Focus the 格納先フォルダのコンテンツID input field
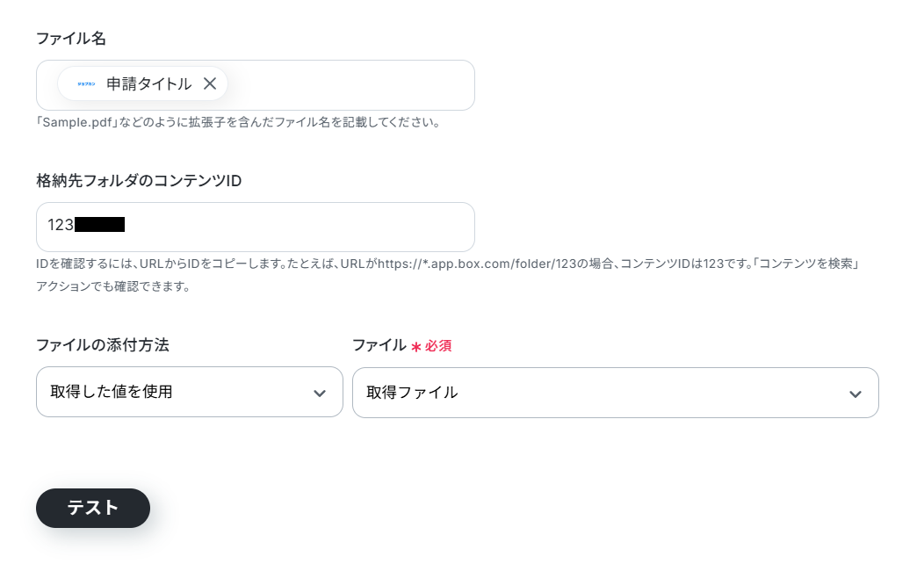 point(256,227)
